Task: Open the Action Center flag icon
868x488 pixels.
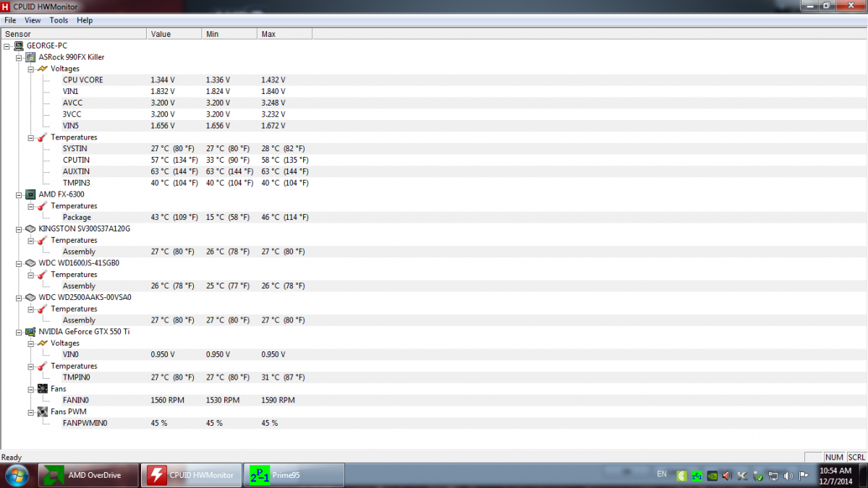Action: pos(803,476)
